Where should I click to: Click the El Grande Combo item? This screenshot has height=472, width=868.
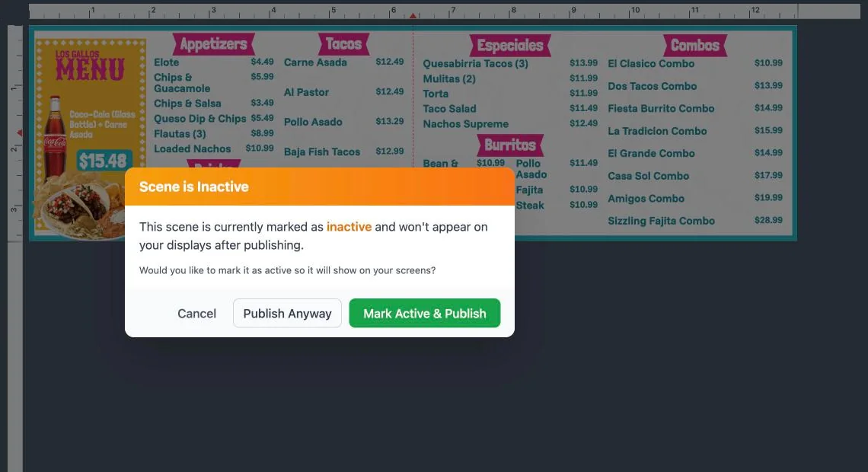(x=651, y=153)
